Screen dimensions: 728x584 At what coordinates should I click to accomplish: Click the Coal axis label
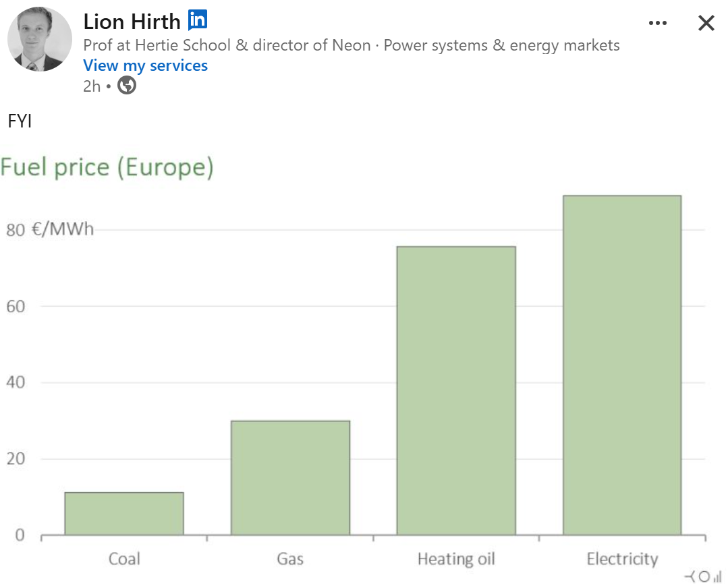124,559
